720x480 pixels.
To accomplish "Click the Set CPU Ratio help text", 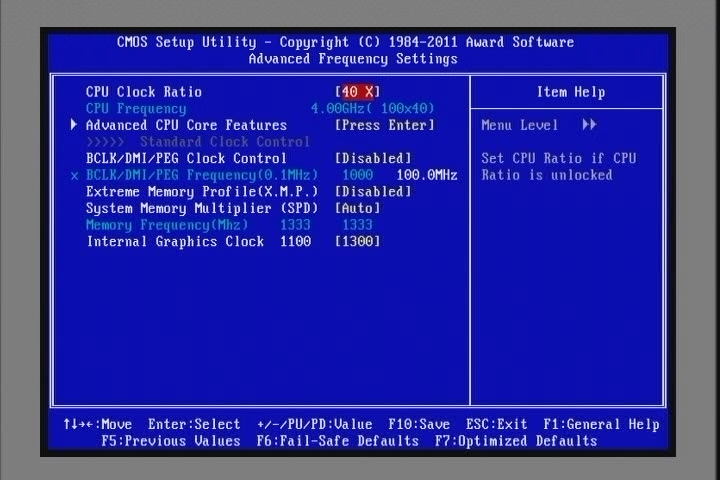I will 558,167.
